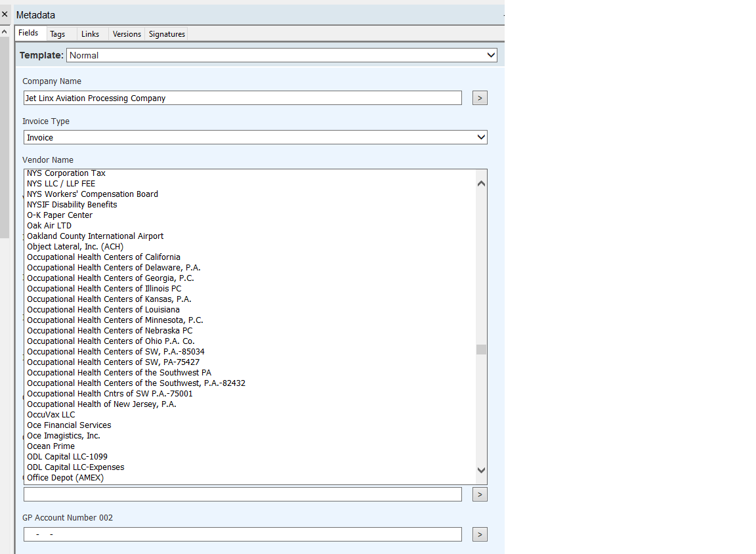Viewport: 756px width, 554px height.
Task: Open the Links tab
Action: [91, 34]
